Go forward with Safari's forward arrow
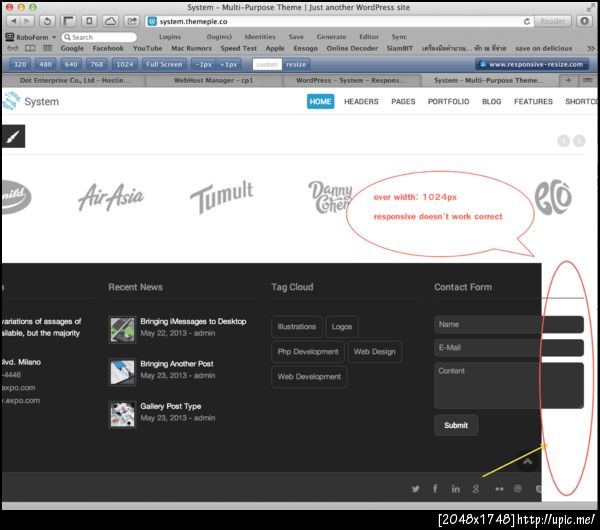This screenshot has height=530, width=600. click(27, 21)
